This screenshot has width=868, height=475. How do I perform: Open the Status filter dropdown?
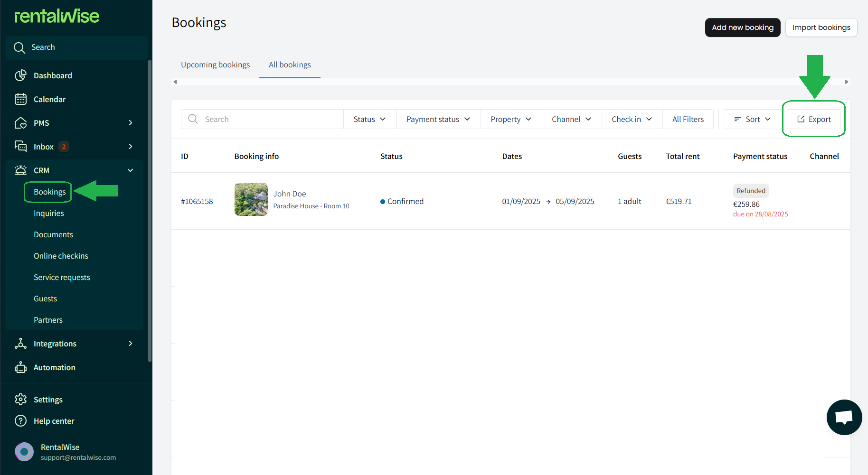pos(369,119)
